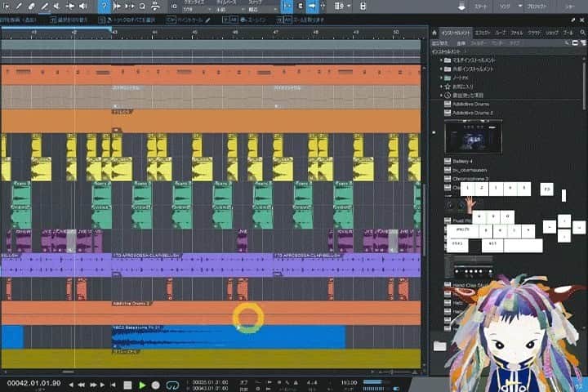Select the Listen speaker tool
Viewport: 588px width, 392px height.
pos(82,6)
